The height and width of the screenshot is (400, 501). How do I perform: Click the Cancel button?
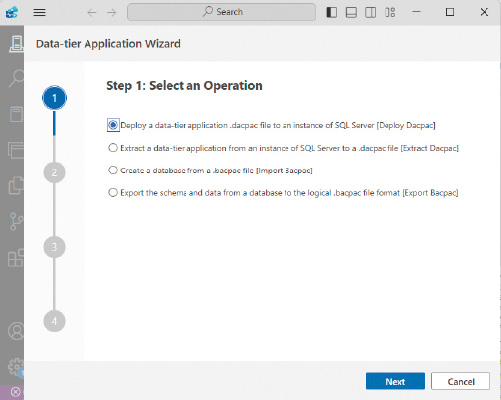[460, 381]
